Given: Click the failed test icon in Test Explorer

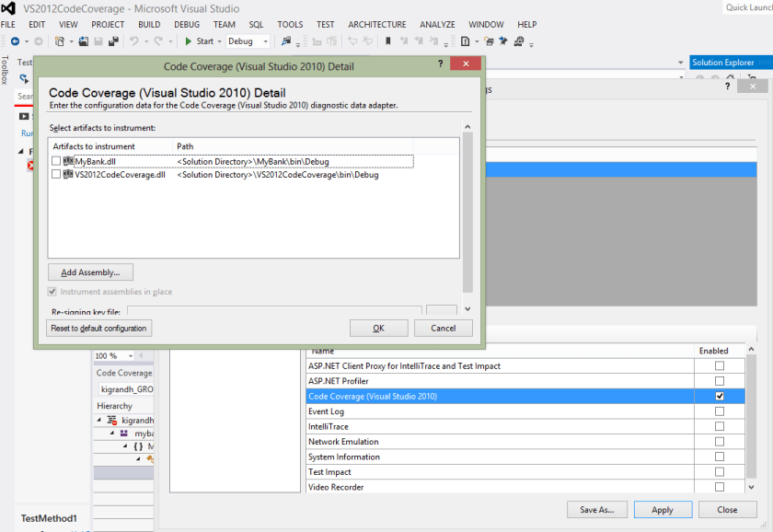Looking at the screenshot, I should click(30, 164).
